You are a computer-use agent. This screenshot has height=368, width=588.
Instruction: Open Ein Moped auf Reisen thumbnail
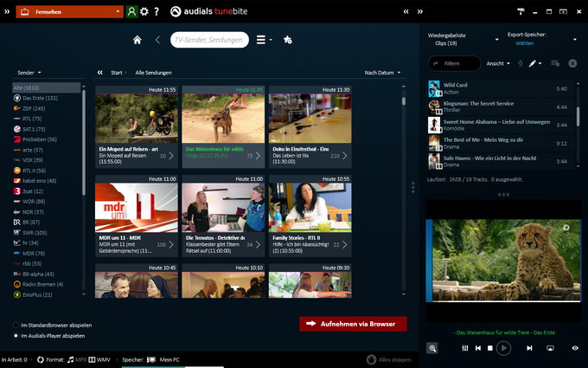[137, 118]
